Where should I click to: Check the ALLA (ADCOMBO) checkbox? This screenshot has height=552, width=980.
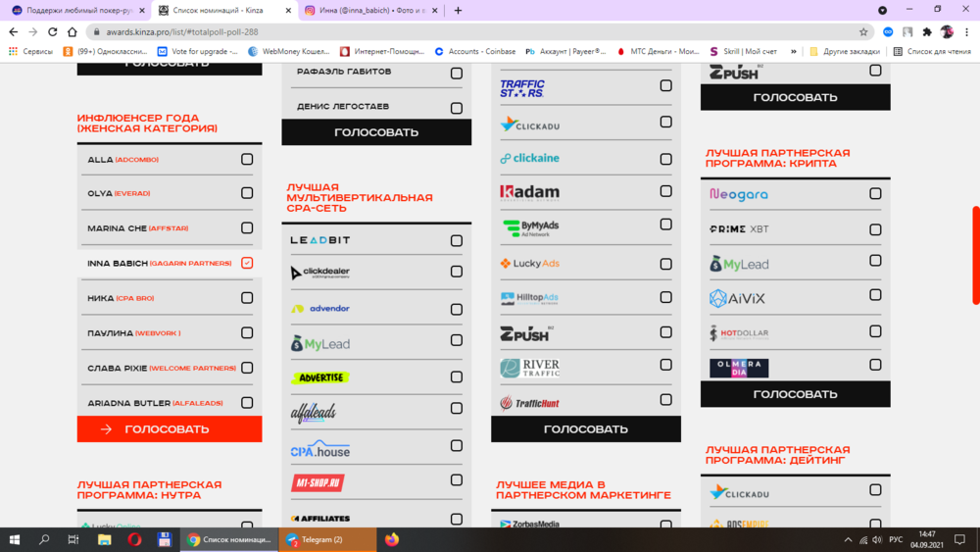click(247, 160)
